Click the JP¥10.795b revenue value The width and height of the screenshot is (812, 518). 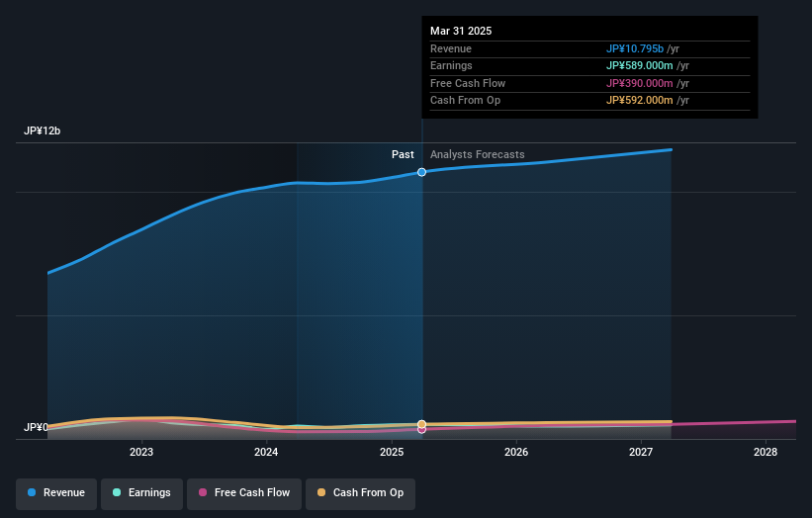coord(635,48)
